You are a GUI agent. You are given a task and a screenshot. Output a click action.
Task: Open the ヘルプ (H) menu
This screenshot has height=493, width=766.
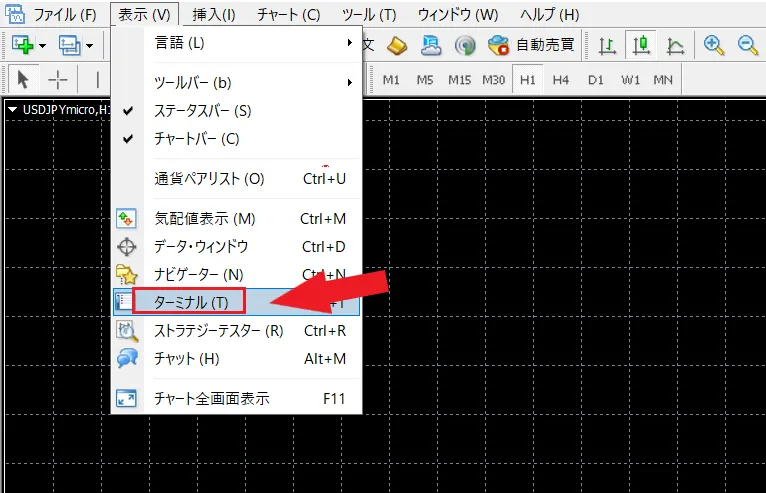click(x=549, y=15)
